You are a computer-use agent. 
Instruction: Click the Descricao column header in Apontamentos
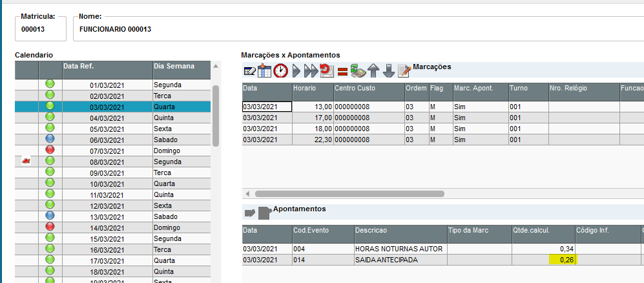400,234
